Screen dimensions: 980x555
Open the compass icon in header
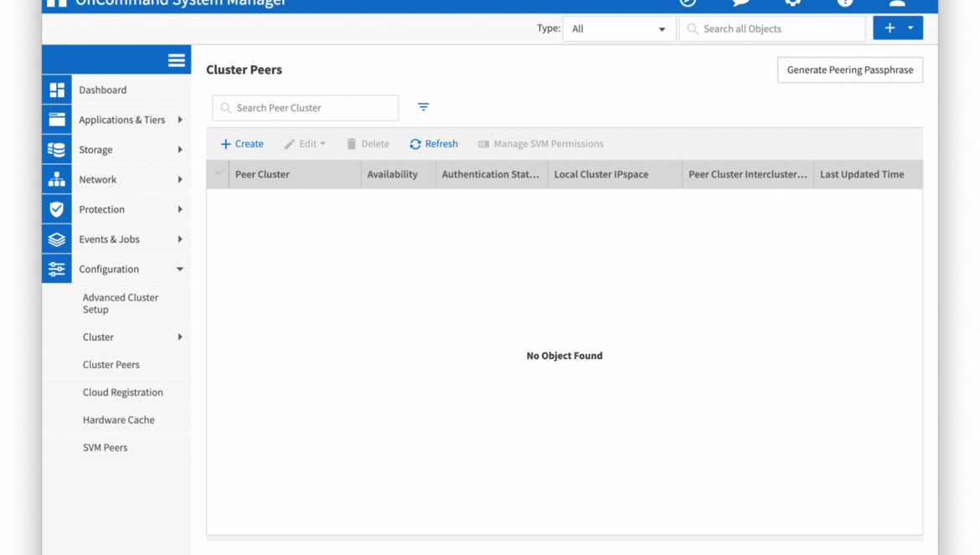click(x=688, y=3)
